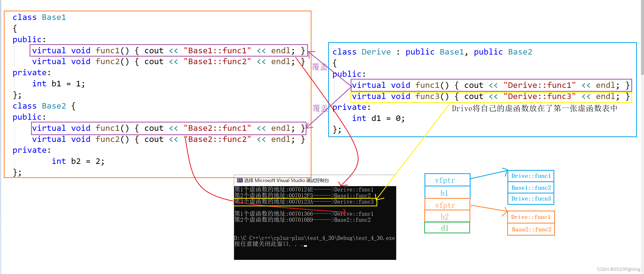Click the orange Drive::func1 vtable entry
This screenshot has width=644, height=274.
point(531,217)
